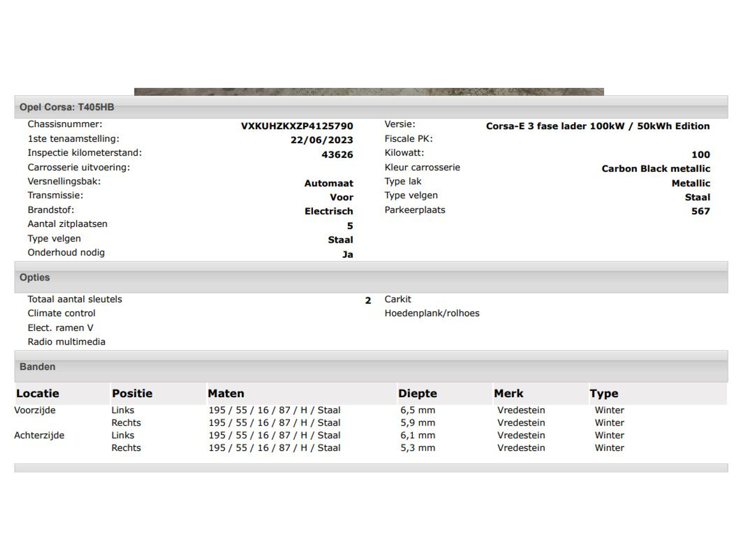Click the Merk column header
Screen dimensions: 747x560
point(508,393)
